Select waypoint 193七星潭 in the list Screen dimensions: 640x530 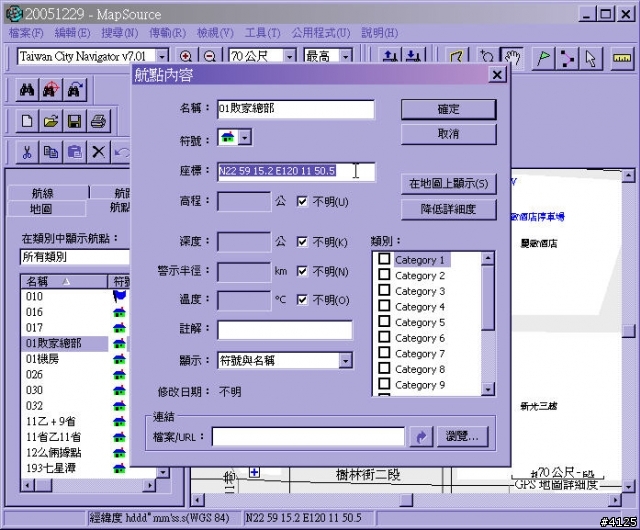coord(51,468)
